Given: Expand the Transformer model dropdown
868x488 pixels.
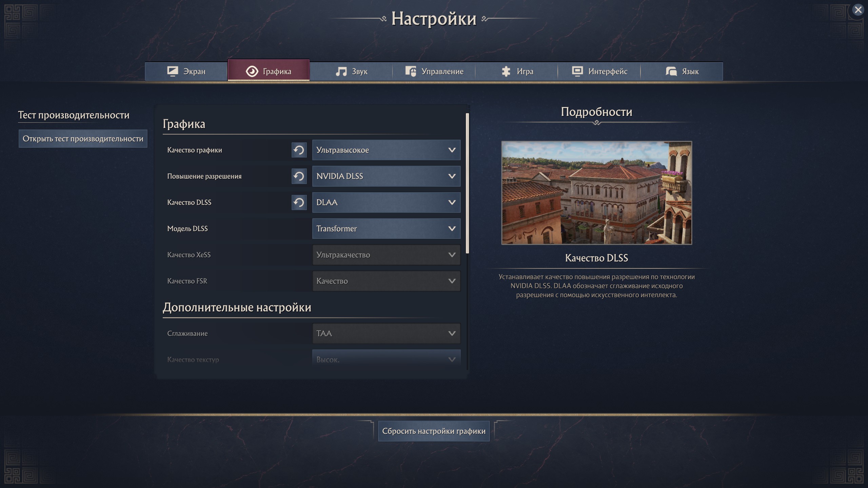Looking at the screenshot, I should pos(386,229).
